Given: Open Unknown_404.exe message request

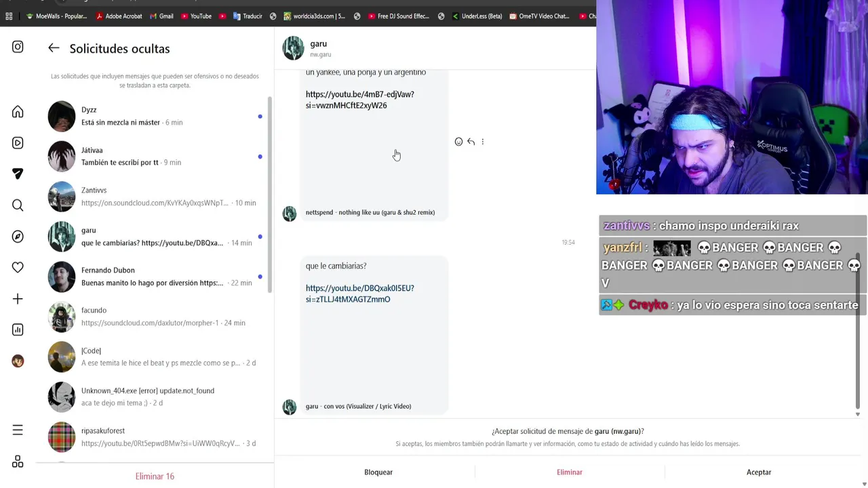Looking at the screenshot, I should tap(155, 396).
